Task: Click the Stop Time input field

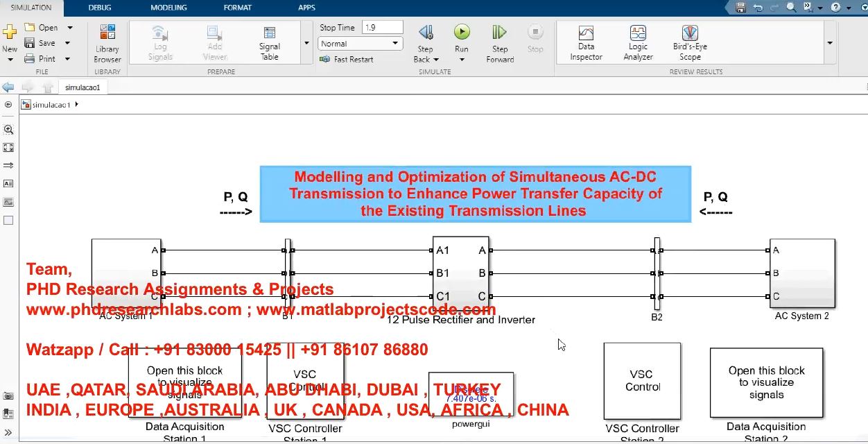Action: [x=382, y=28]
